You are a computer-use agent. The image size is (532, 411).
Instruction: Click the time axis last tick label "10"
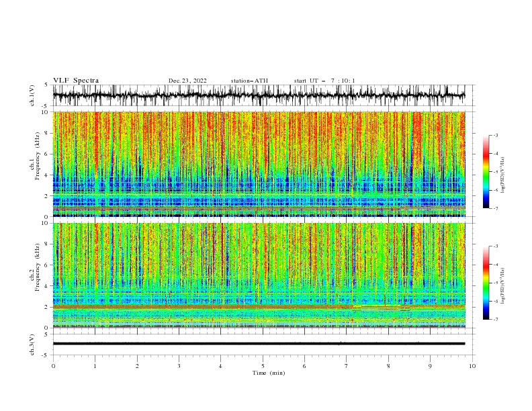[x=472, y=366]
